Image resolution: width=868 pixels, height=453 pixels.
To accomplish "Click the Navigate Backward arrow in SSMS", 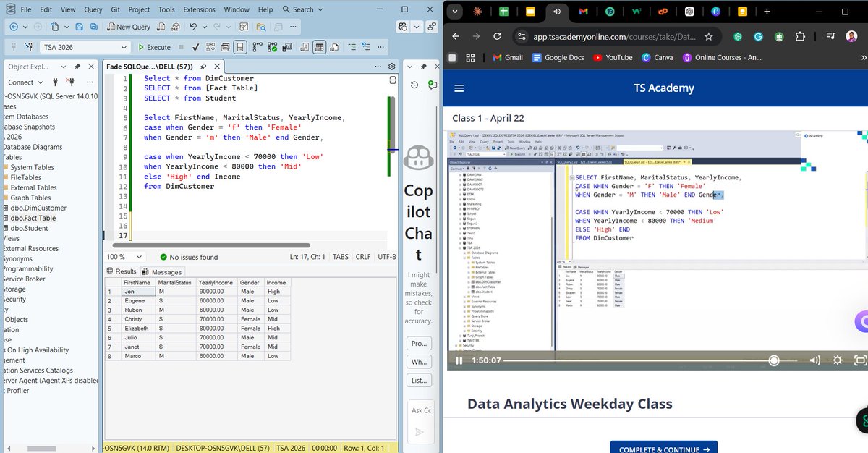I will pyautogui.click(x=14, y=27).
